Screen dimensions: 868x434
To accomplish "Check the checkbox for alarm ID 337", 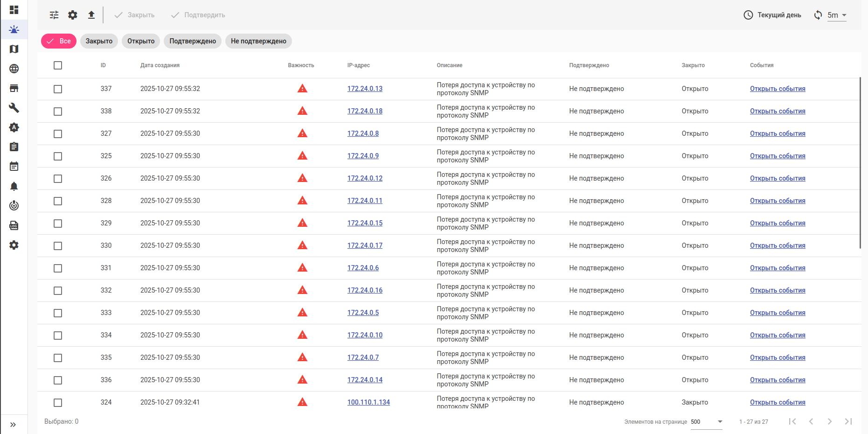I will coord(58,89).
